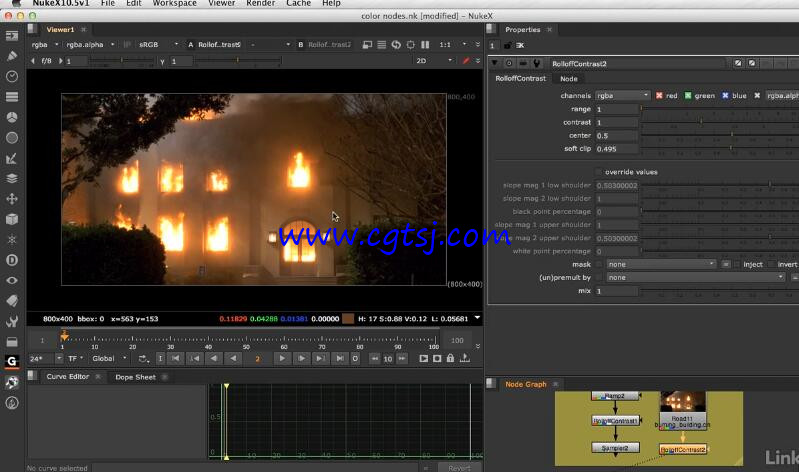Screen dimensions: 799x472
Task: Click the wrench icon in RolloffContrast2 header
Action: pos(537,63)
